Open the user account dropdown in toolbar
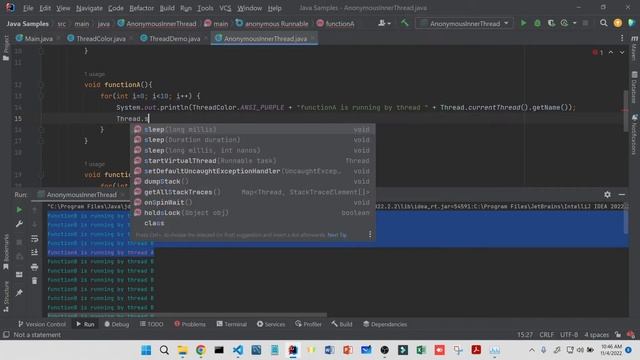Viewport: 640px width, 360px height. coord(384,23)
